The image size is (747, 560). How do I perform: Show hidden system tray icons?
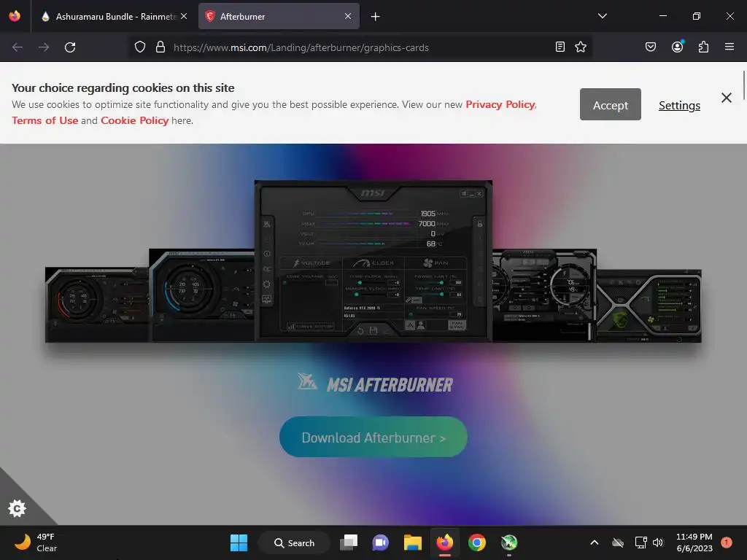(594, 542)
